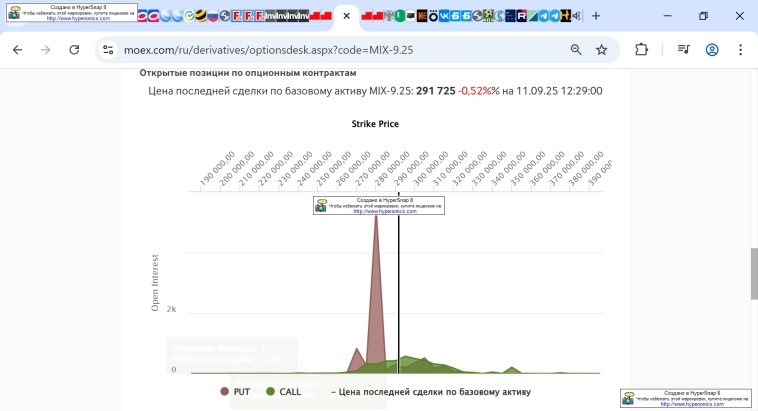Open the browser extensions menu
Screen dimensions: 758x411
click(x=642, y=49)
